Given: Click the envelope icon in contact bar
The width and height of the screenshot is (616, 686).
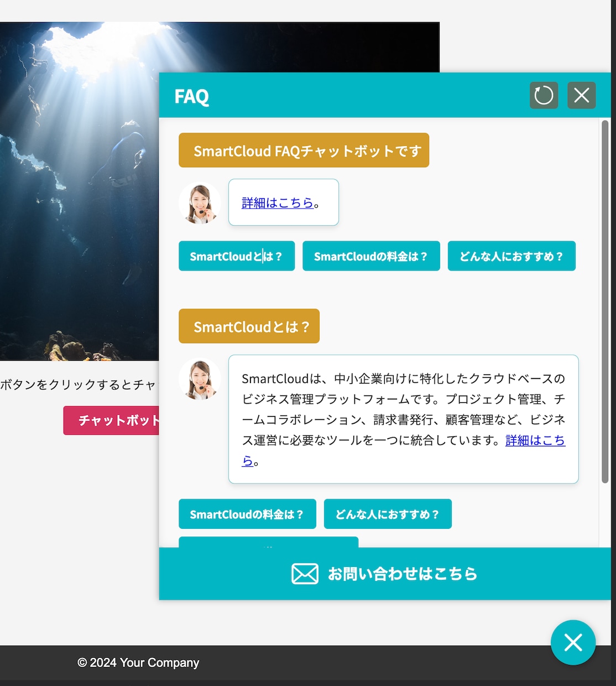Looking at the screenshot, I should point(305,574).
